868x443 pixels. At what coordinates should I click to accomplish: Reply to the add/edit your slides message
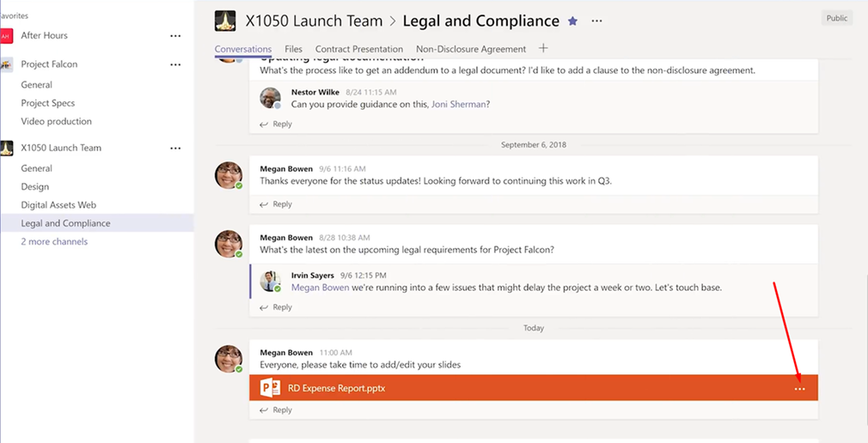point(276,410)
